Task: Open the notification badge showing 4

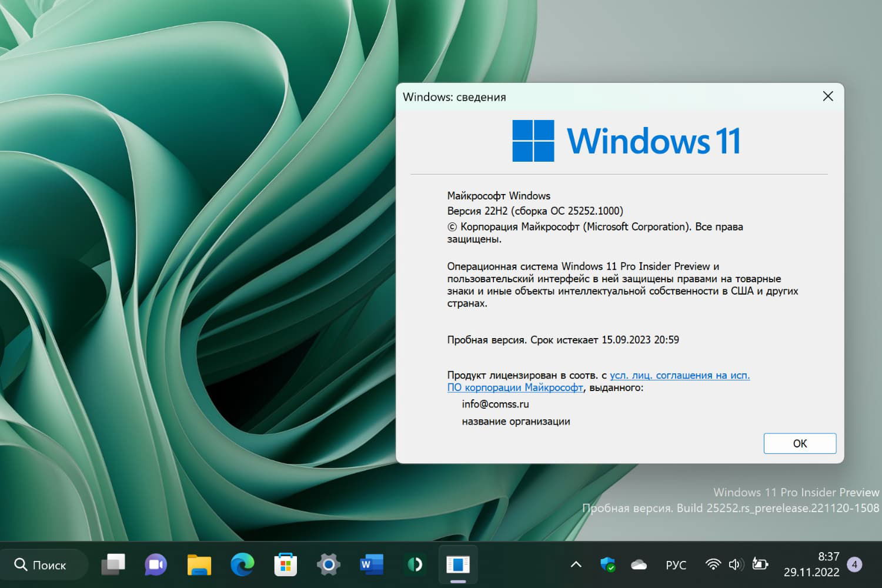Action: click(854, 565)
